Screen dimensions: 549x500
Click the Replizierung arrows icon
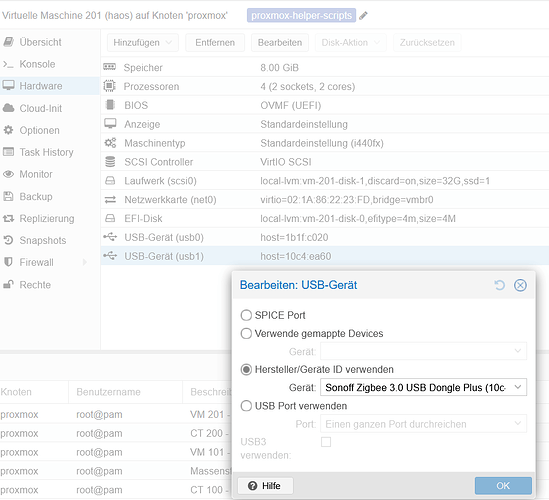pos(8,218)
